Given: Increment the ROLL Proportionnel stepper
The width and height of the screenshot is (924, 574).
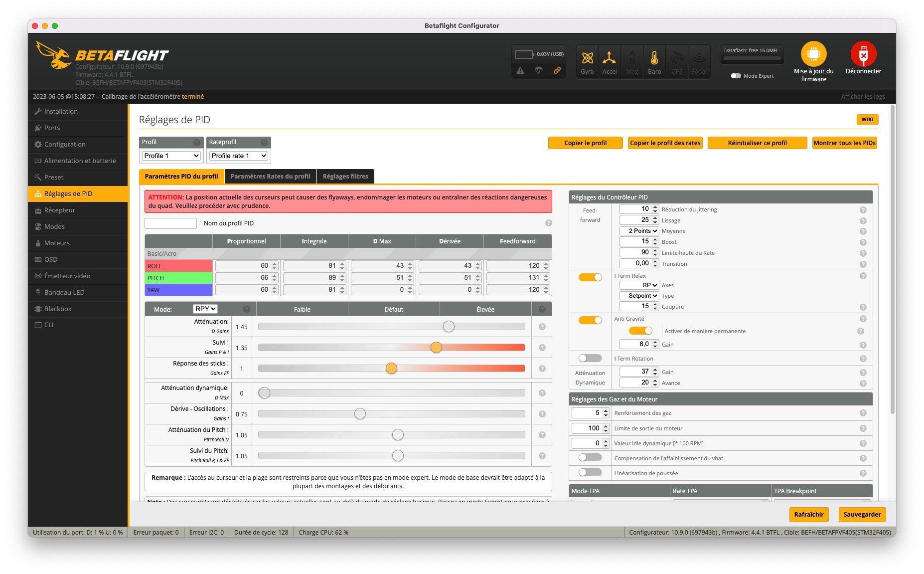Looking at the screenshot, I should (275, 263).
